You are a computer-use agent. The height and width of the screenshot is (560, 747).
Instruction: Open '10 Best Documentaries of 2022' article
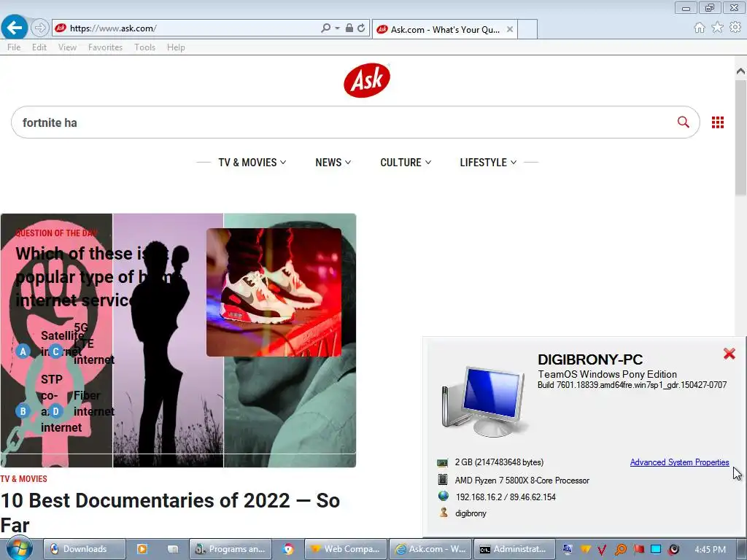(x=170, y=513)
